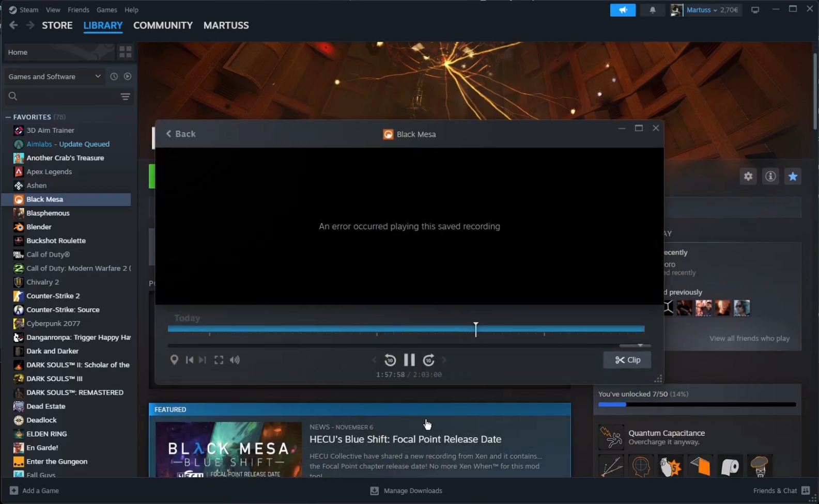
Task: Open Black Mesa settings gear
Action: pyautogui.click(x=748, y=176)
